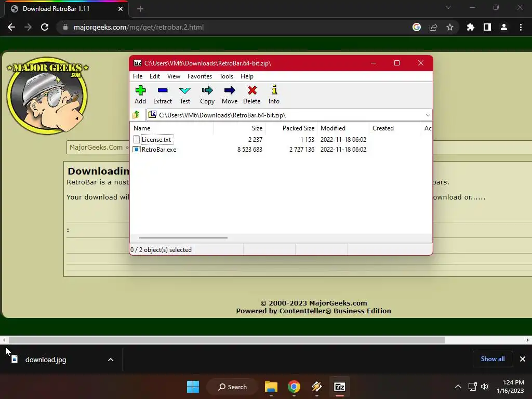This screenshot has width=532, height=399.
Task: Click the browser forward arrow
Action: (28, 27)
